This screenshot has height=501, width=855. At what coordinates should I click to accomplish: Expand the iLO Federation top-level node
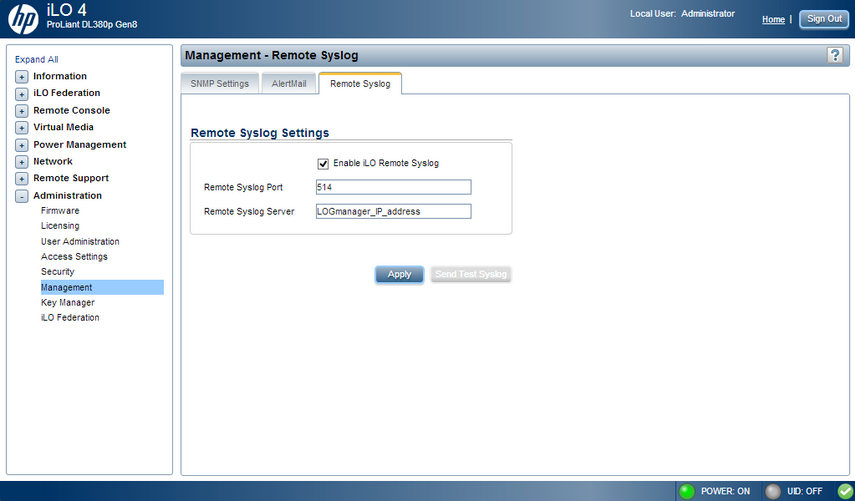pos(21,94)
